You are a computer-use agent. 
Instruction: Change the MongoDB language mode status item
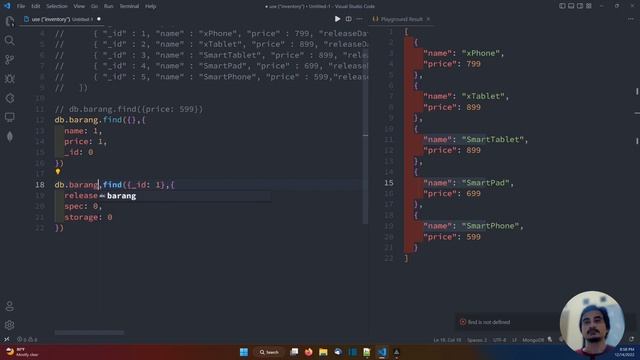(x=533, y=340)
